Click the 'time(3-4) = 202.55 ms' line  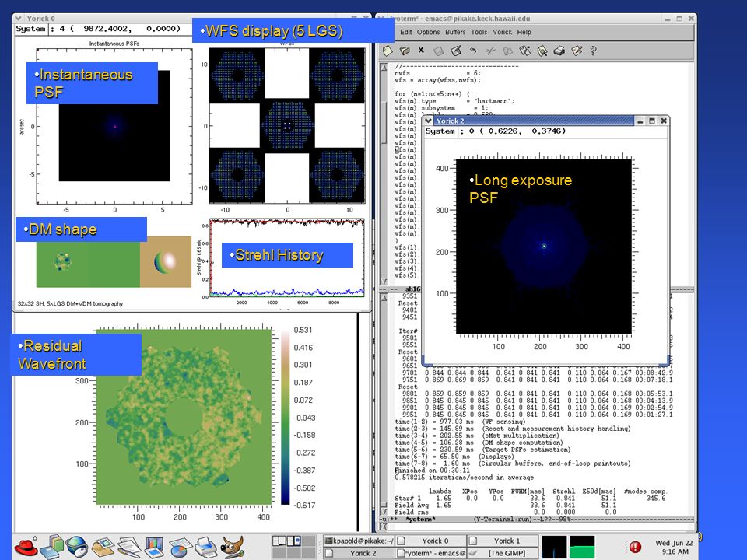pyautogui.click(x=477, y=436)
